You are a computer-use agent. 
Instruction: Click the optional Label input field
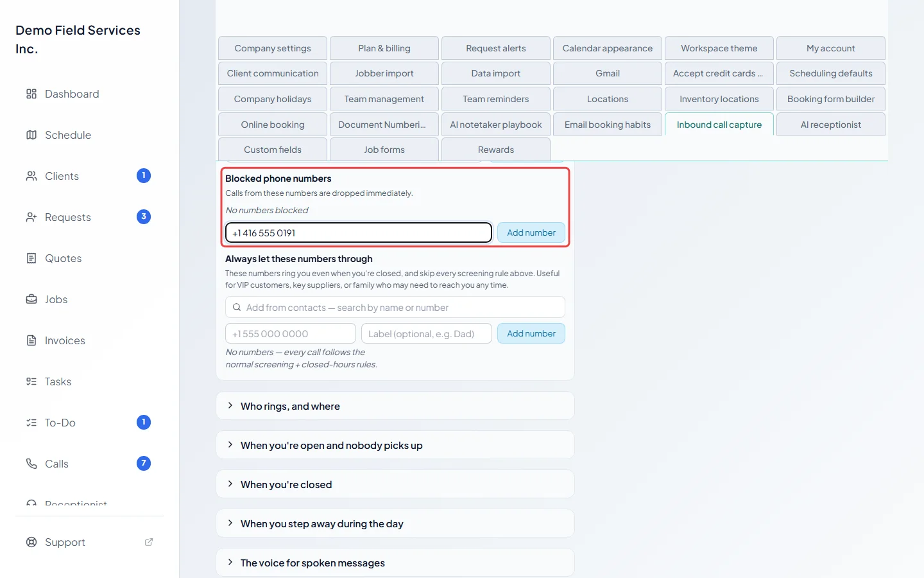coord(427,333)
